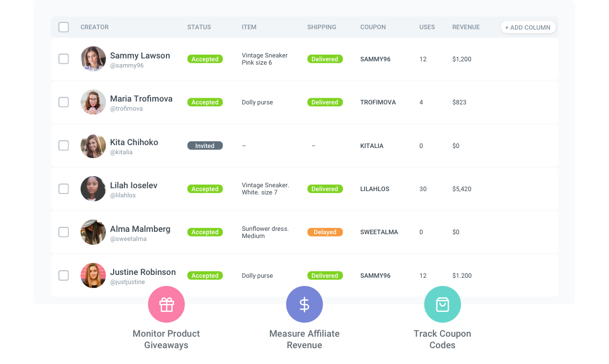The width and height of the screenshot is (609, 364).
Task: Check the box for Sammy Lawson
Action: (64, 59)
